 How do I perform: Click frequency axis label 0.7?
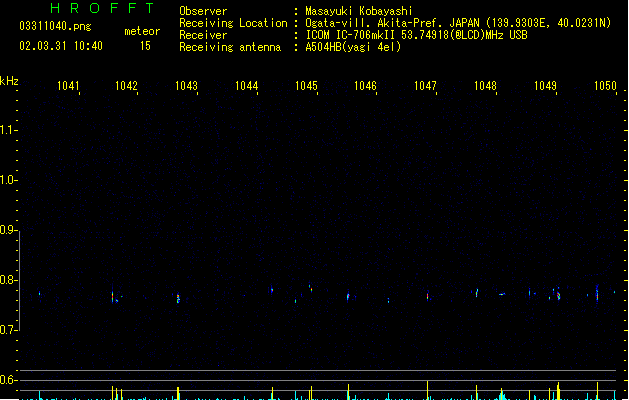8,330
